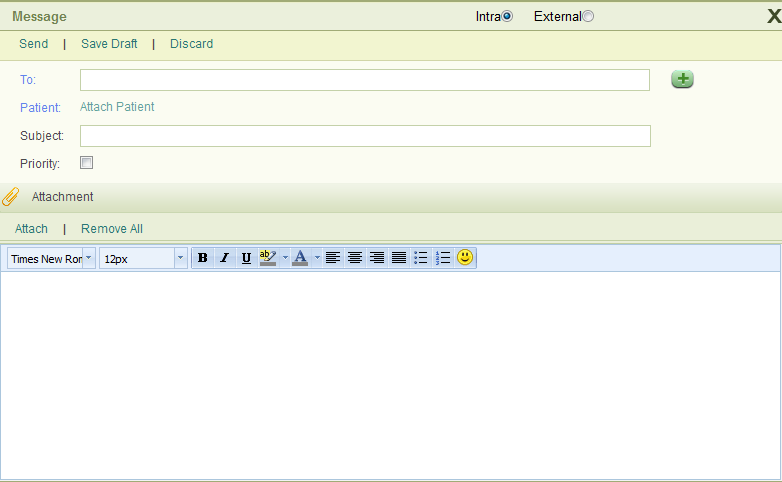Select the External radio button
Screen dimensions: 782x482
click(588, 16)
